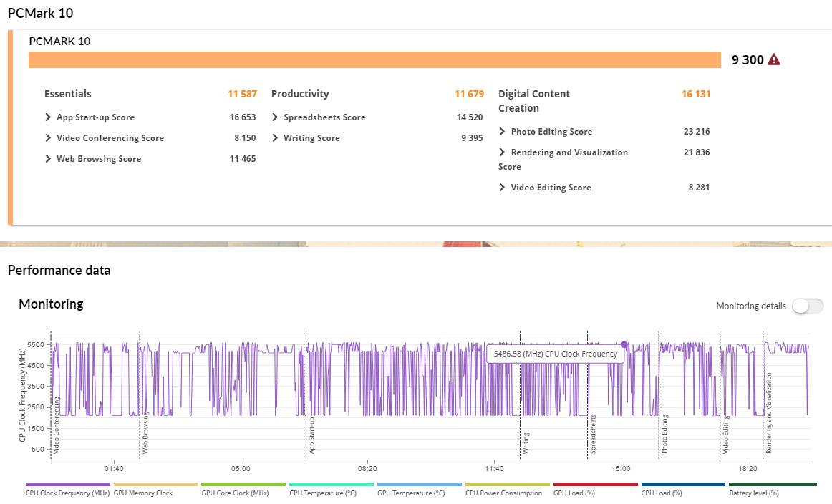
Task: Click the CPU Temperature legend swatch
Action: click(x=331, y=485)
